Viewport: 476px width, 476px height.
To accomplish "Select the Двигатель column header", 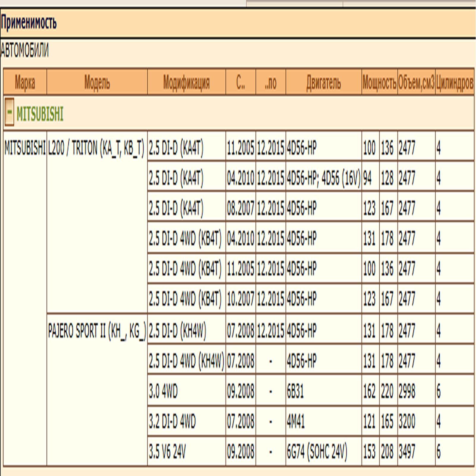I will 323,82.
